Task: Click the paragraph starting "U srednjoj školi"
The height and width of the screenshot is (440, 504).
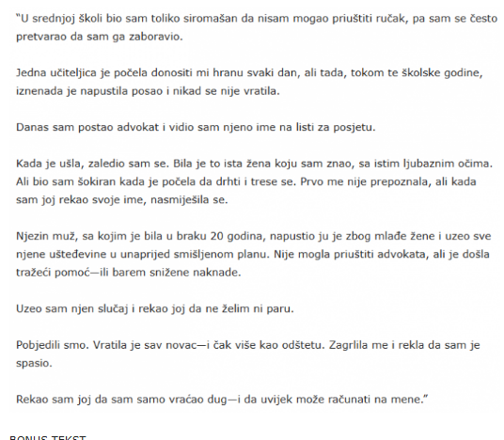Action: point(257,27)
